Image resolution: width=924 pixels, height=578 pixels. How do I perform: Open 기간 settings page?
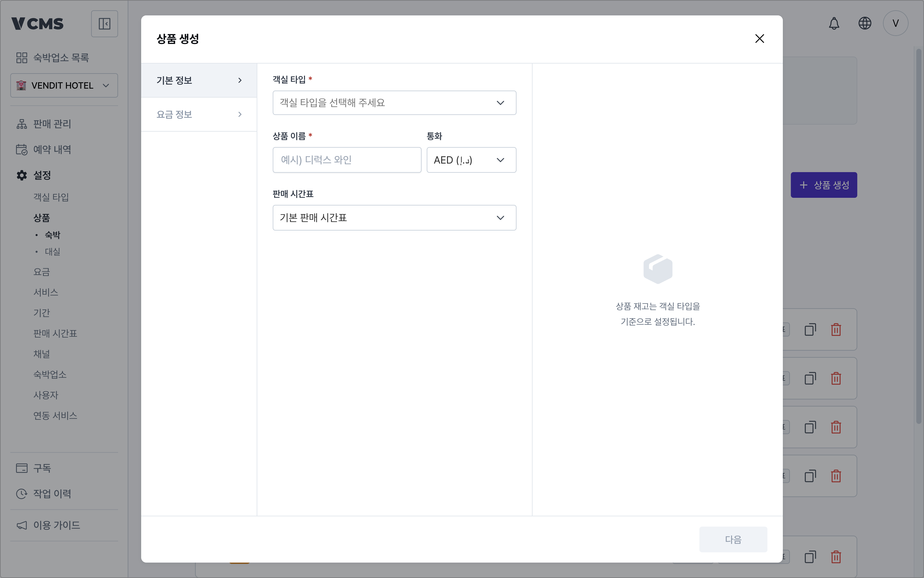pos(42,313)
